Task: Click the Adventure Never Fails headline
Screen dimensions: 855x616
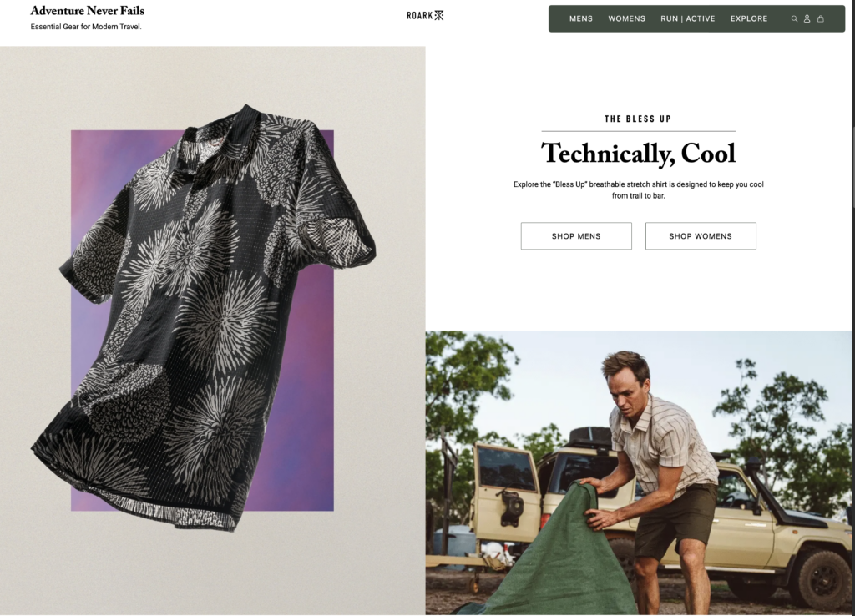Action: point(87,10)
